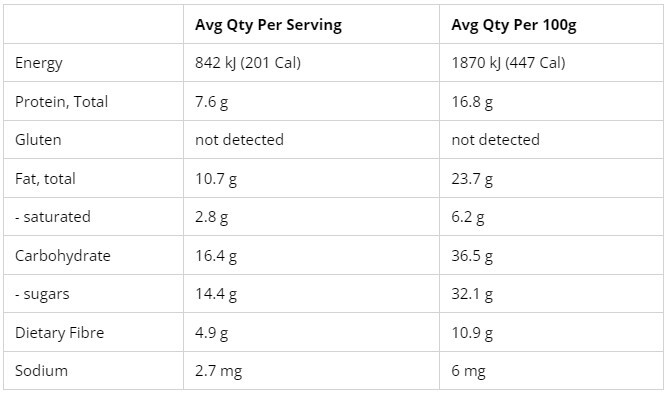Click the Avg Qty Per 100g header
Screen dimensions: 668x393
pyautogui.click(x=514, y=25)
